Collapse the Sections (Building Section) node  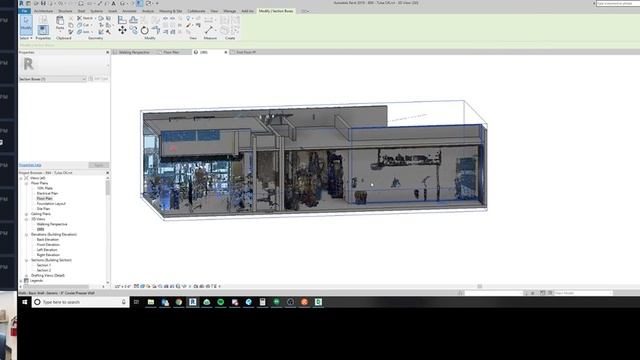[x=27, y=260]
